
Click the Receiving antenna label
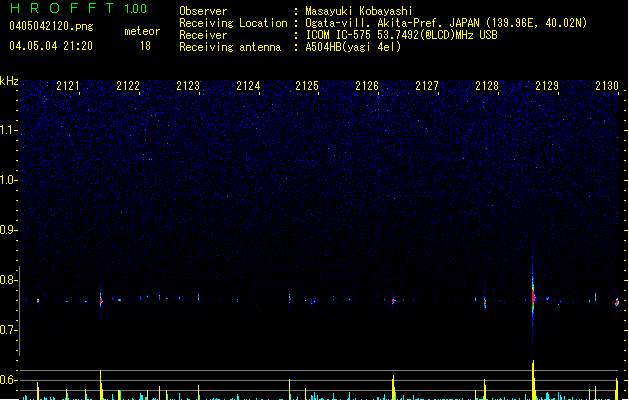click(x=230, y=47)
